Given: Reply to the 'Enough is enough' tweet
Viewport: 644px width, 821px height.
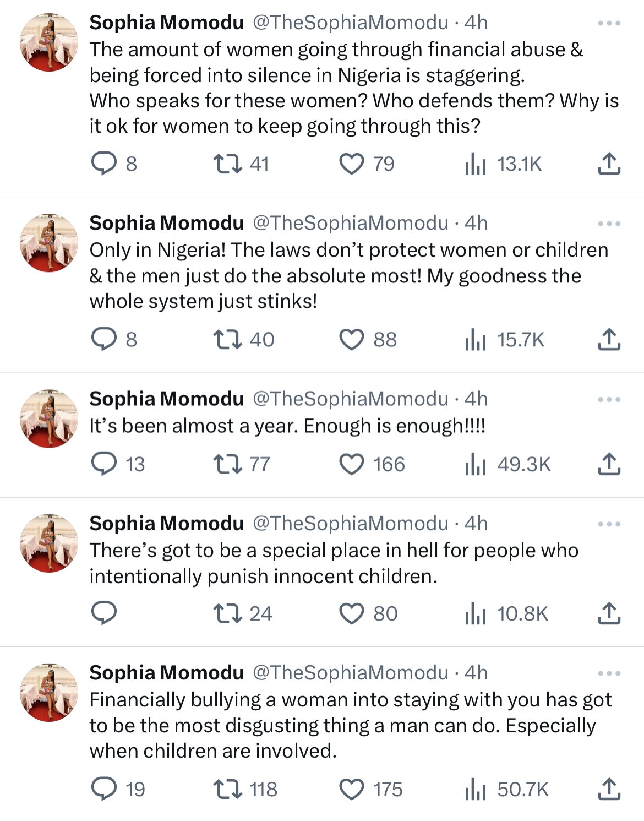Looking at the screenshot, I should 104,464.
